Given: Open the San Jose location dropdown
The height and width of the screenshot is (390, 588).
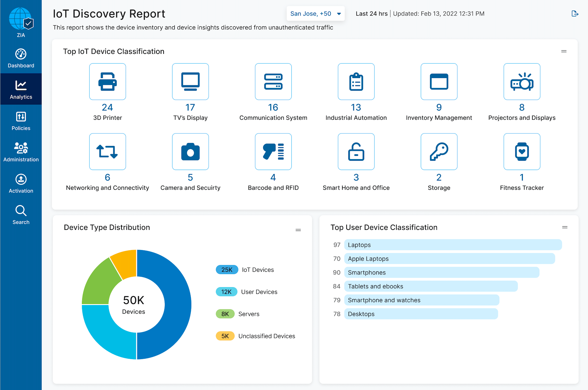Looking at the screenshot, I should pos(315,14).
